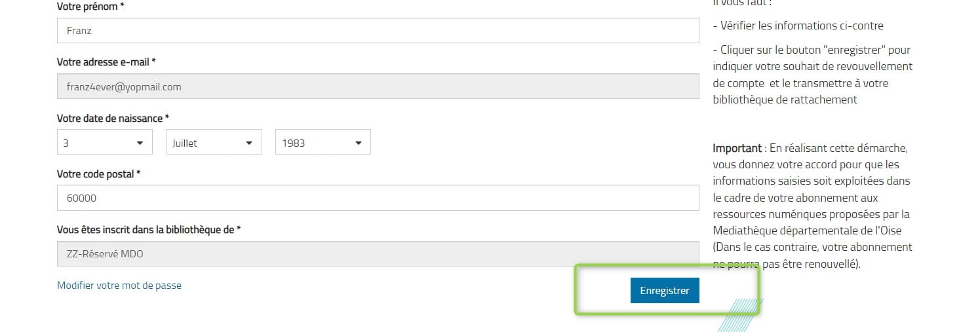Click the bold Important word in sidebar
The height and width of the screenshot is (332, 980).
coord(737,148)
